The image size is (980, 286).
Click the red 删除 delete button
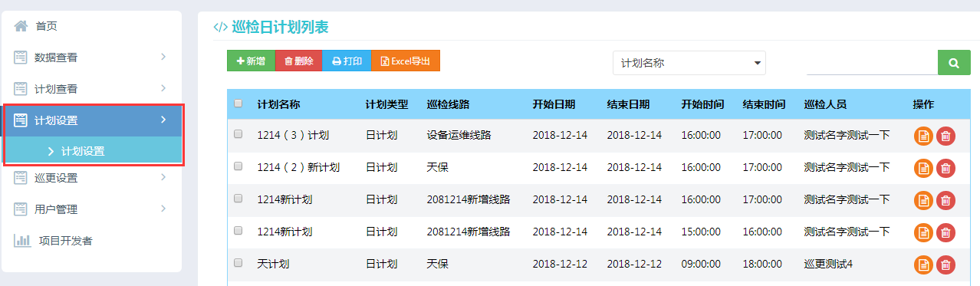click(298, 61)
